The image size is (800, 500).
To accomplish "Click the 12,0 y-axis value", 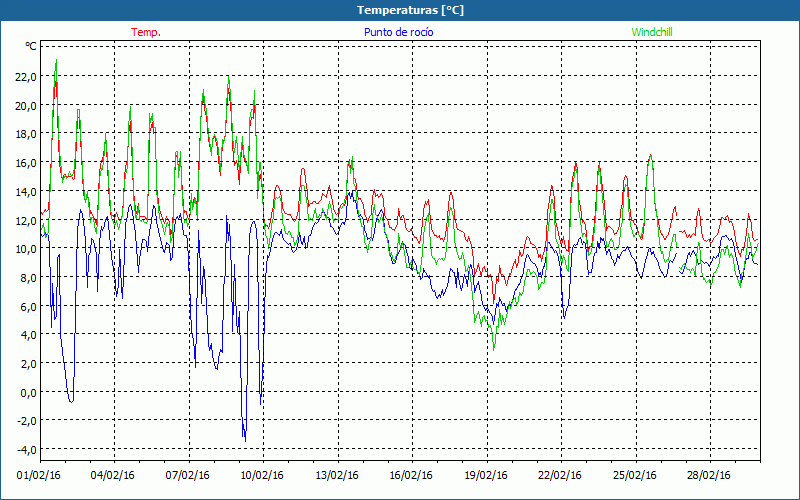I will [x=26, y=220].
